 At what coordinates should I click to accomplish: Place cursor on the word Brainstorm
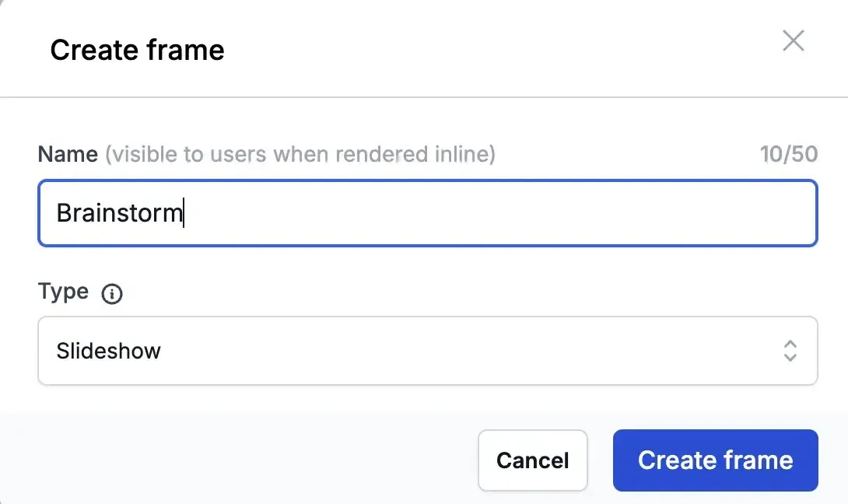pyautogui.click(x=120, y=212)
